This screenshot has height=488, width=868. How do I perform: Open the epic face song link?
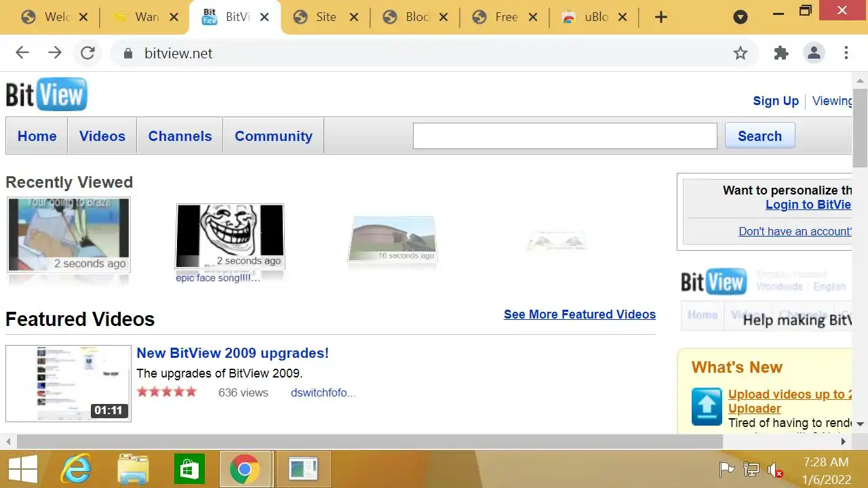[x=218, y=278]
